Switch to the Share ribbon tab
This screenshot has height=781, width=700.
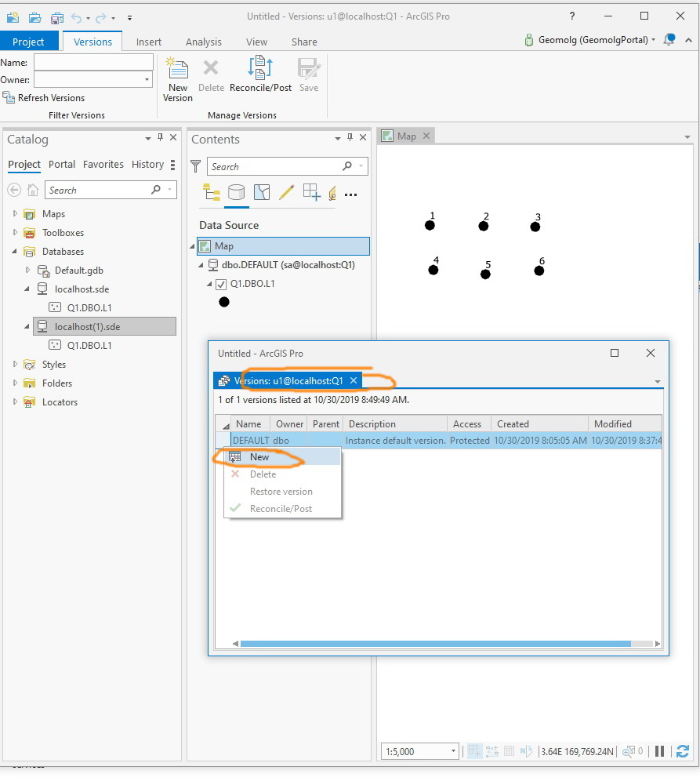coord(304,42)
